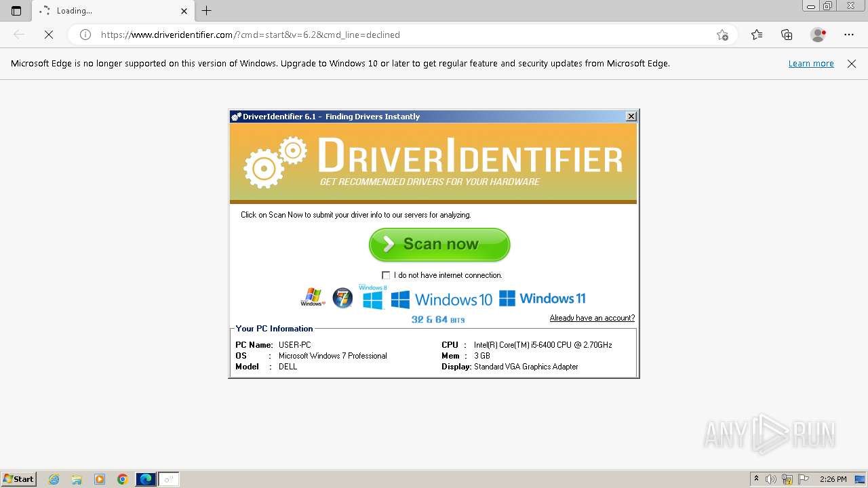
Task: Click the Intel Core i5-6400 CPU text
Action: click(x=543, y=345)
